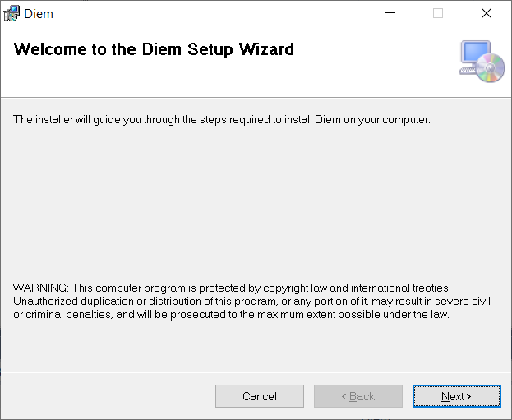Click the blank area left of Cancel
512x420 pixels.
pyautogui.click(x=107, y=396)
